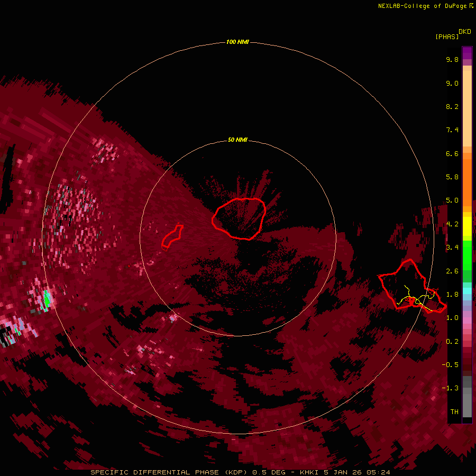476x476 pixels.
Task: Select the 1.8 scale label
Action: coord(452,295)
